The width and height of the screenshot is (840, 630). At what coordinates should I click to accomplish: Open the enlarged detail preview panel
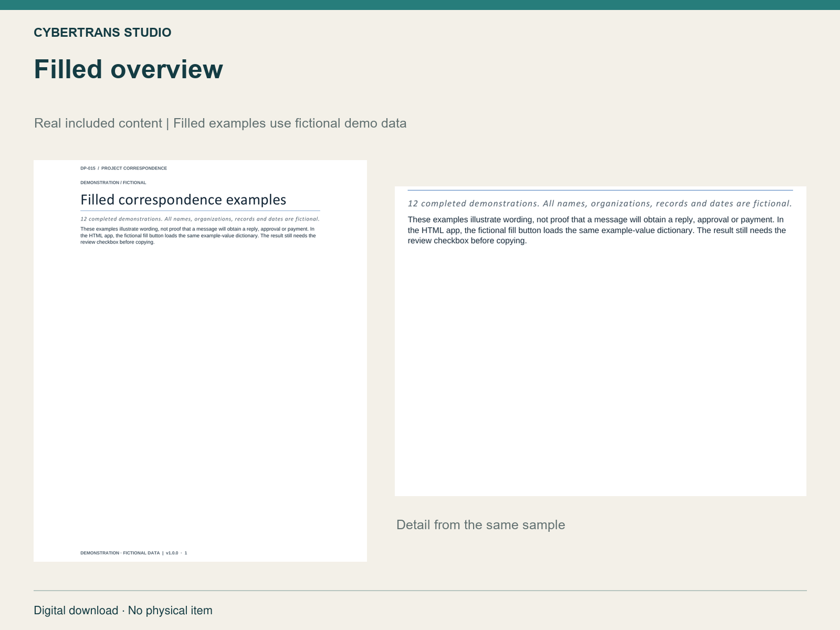click(601, 341)
